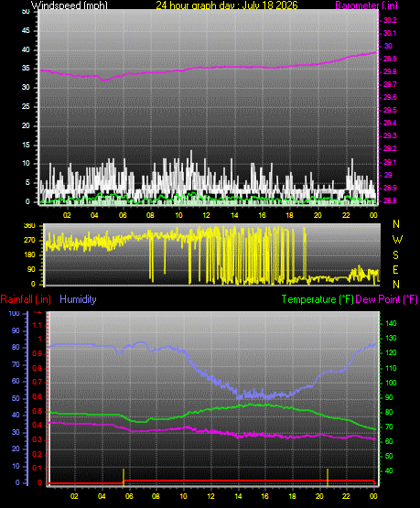
Task: Click the rainfall scale value '1.1'
Action: coord(38,325)
